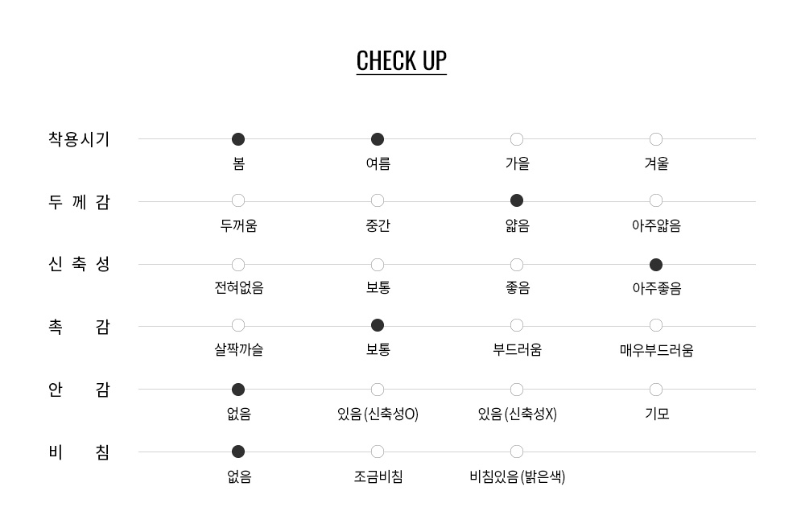
Task: Select 두꺼움 thickness option circle
Action: tap(238, 200)
